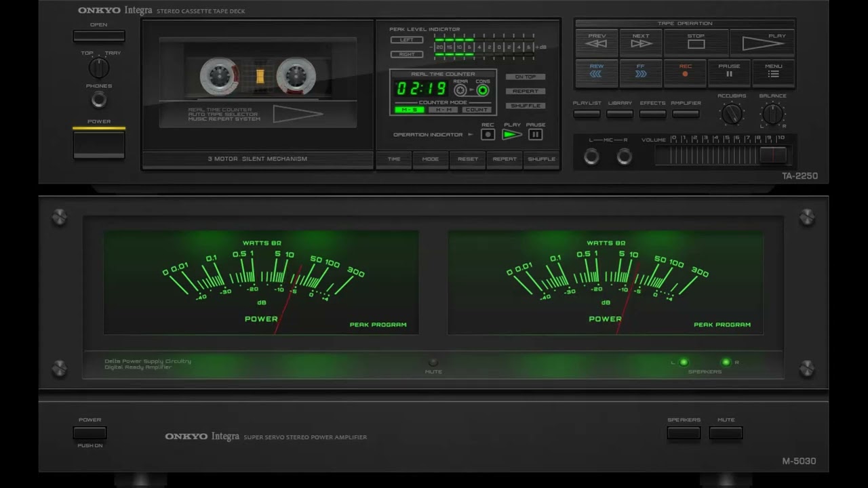Click the REPEAT button below the display
Viewport: 868px width, 488px height.
505,159
